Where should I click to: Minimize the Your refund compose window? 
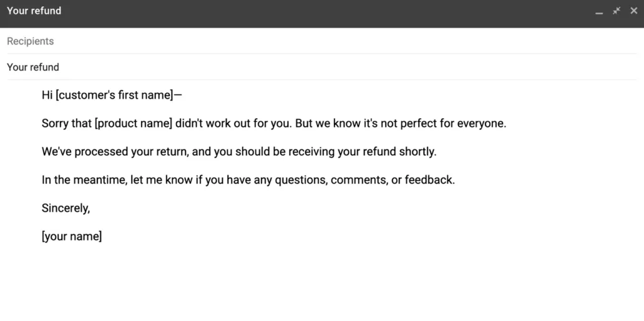[599, 11]
